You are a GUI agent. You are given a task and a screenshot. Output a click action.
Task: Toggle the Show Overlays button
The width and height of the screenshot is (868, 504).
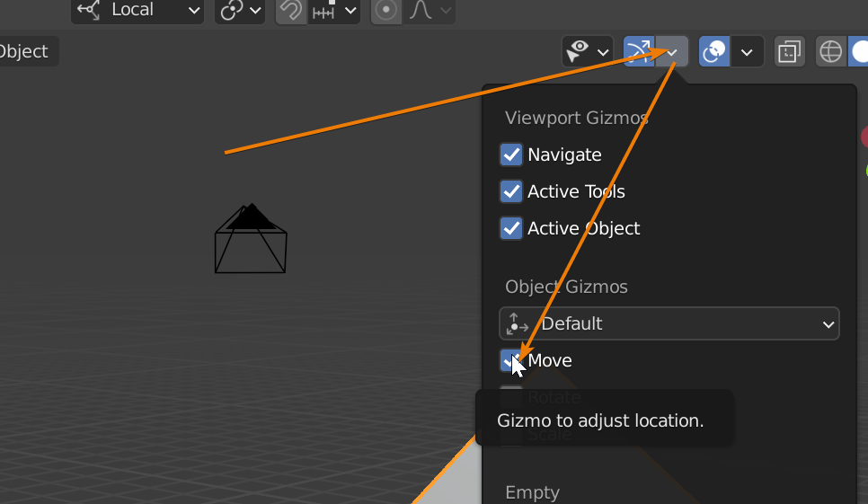[x=714, y=52]
